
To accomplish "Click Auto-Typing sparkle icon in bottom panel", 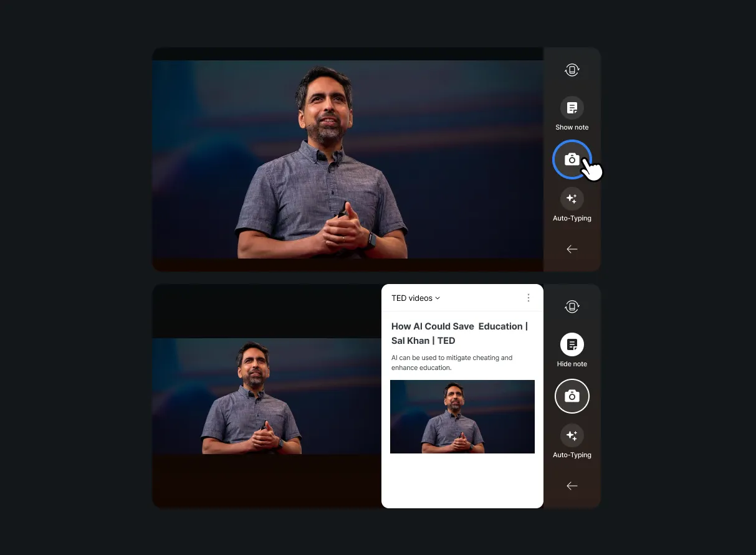I will pyautogui.click(x=572, y=435).
